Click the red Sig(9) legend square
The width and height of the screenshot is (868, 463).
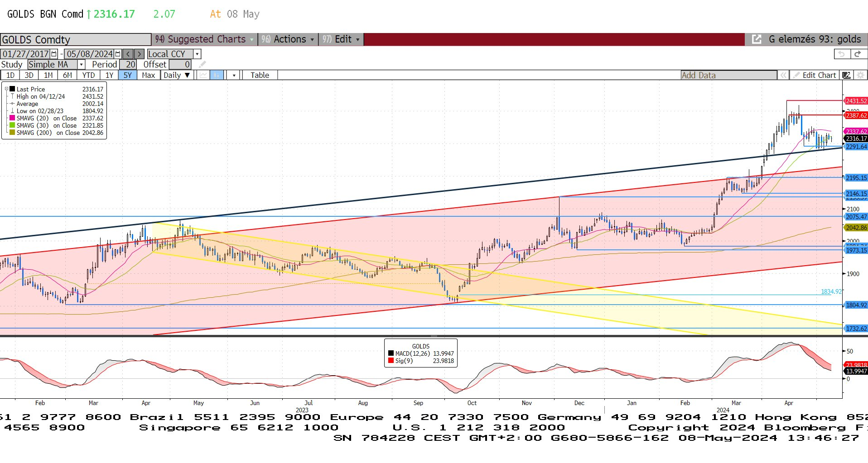391,361
